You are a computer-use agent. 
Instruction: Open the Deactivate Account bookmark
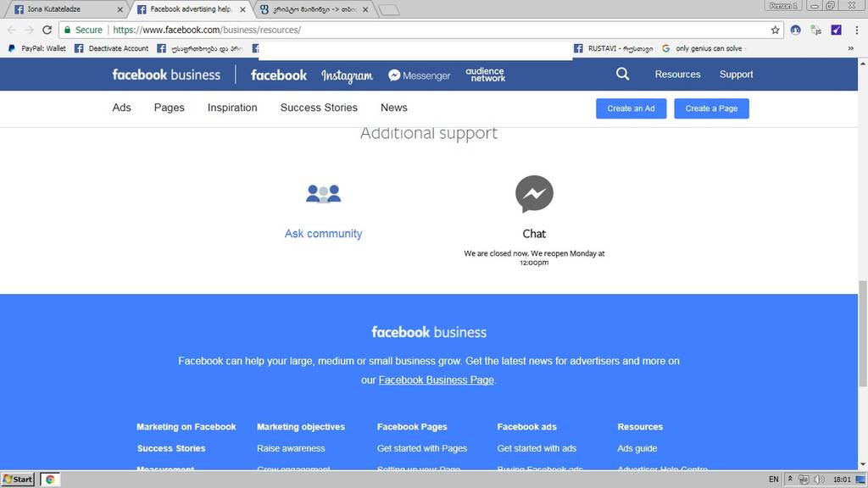tap(111, 48)
